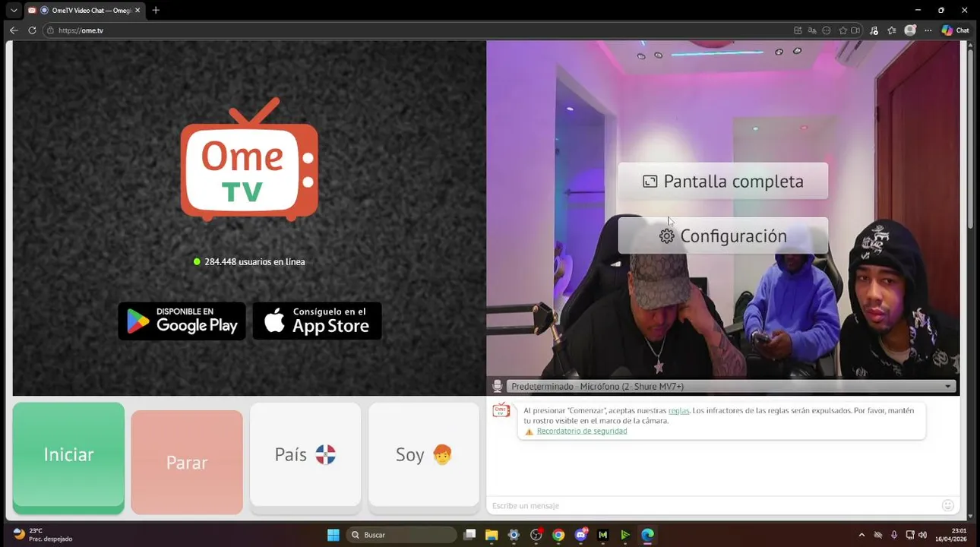Open the emoji picker in chat box
The image size is (980, 547).
[x=947, y=506]
